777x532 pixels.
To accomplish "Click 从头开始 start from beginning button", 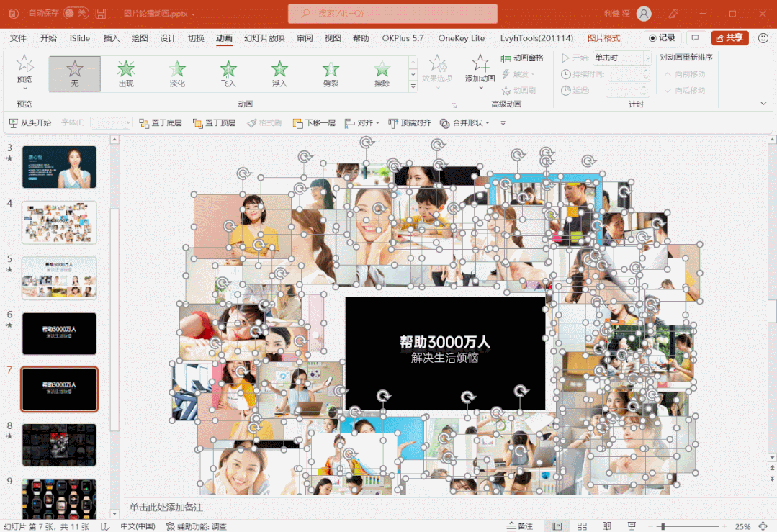I will coord(30,123).
